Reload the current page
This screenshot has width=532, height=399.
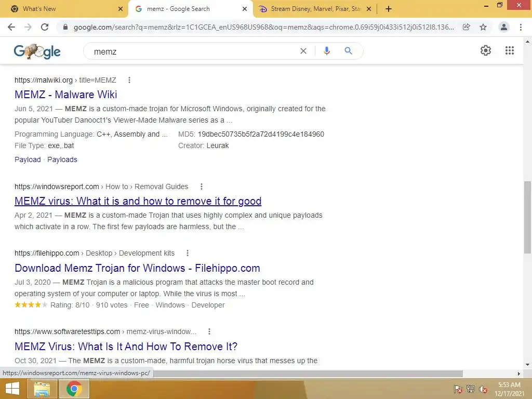45,27
